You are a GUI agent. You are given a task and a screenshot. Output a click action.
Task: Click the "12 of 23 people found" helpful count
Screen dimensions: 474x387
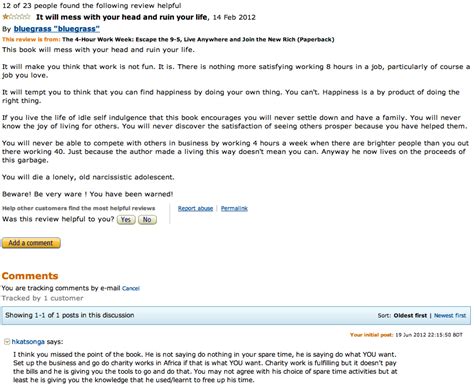point(92,6)
